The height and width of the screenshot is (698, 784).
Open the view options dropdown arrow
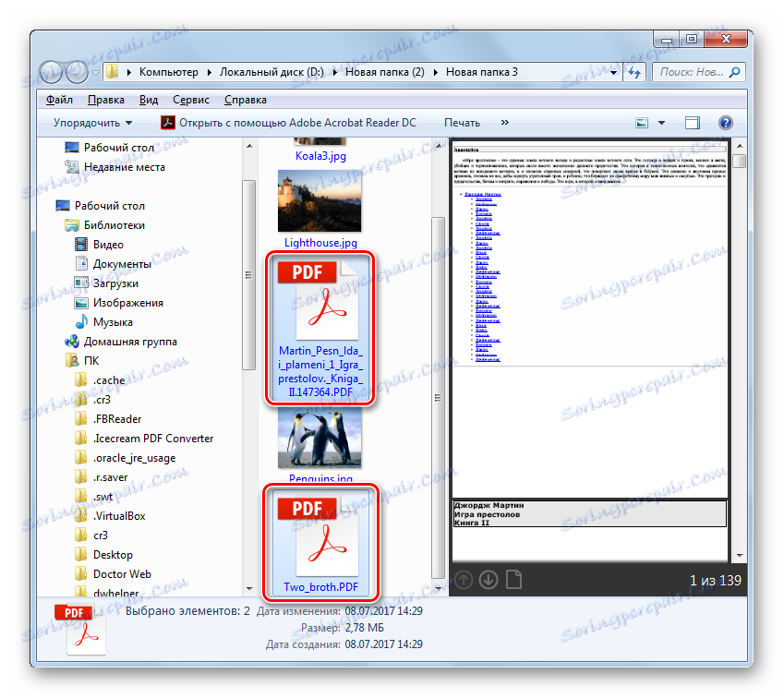pyautogui.click(x=661, y=123)
